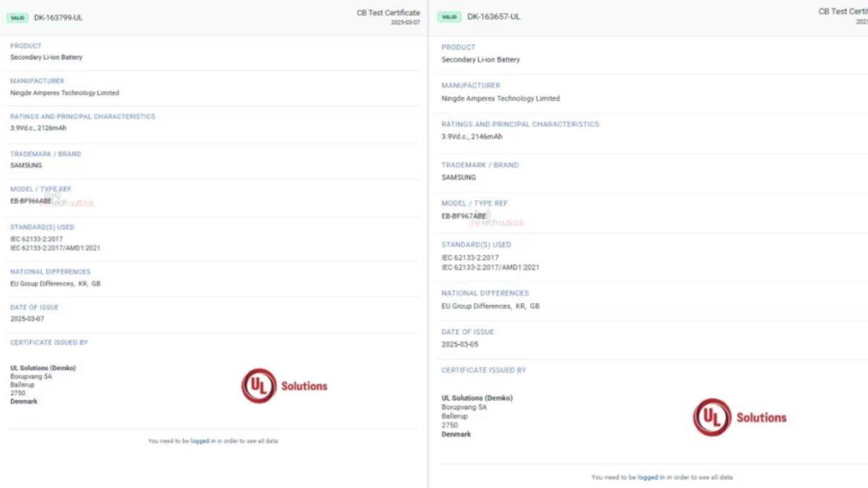Click the left 'CB Test Certificate' heading
The height and width of the screenshot is (488, 868).
pyautogui.click(x=388, y=13)
